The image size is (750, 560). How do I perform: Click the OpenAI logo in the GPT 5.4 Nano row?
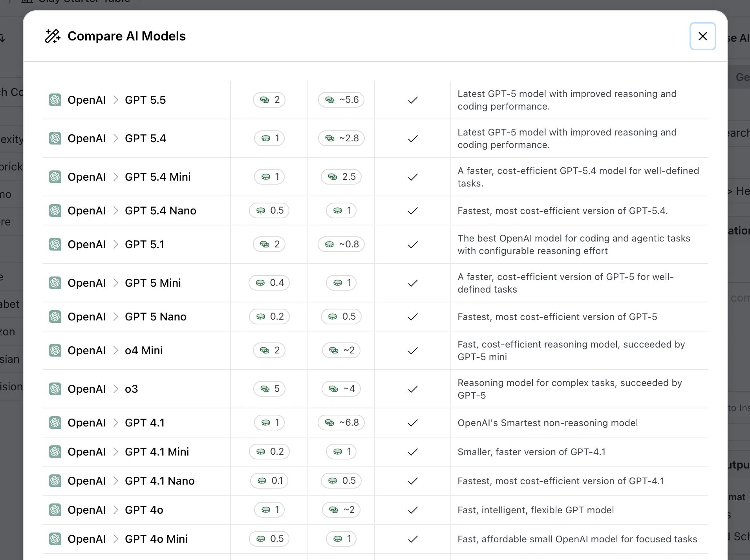(55, 210)
